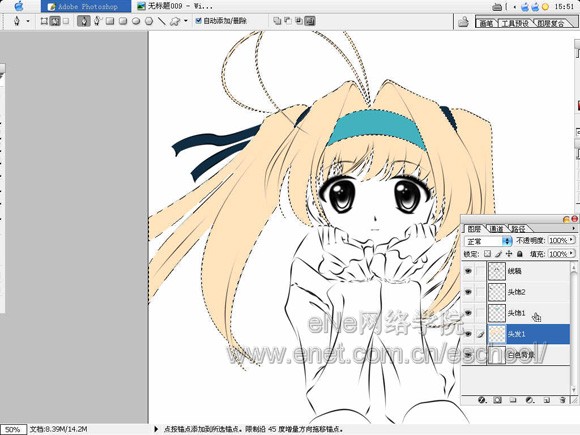
Task: Hide the 线稿 layer
Action: pyautogui.click(x=468, y=271)
